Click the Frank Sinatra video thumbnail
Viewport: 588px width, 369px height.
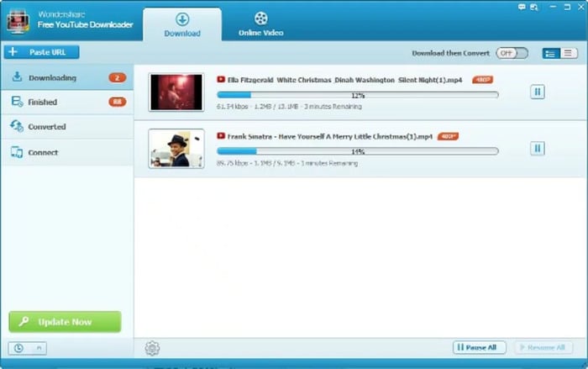point(176,149)
